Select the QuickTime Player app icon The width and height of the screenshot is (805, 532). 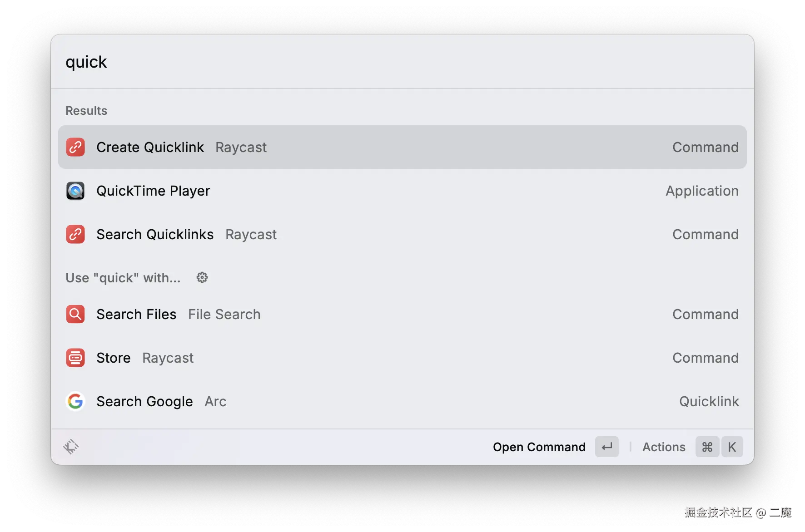point(75,191)
